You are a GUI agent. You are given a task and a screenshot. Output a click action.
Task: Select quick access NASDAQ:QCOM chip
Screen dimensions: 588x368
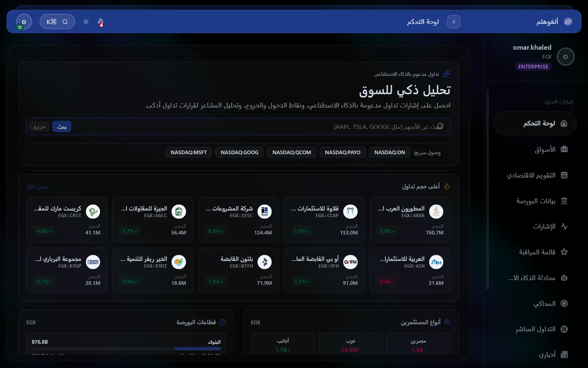click(x=292, y=152)
